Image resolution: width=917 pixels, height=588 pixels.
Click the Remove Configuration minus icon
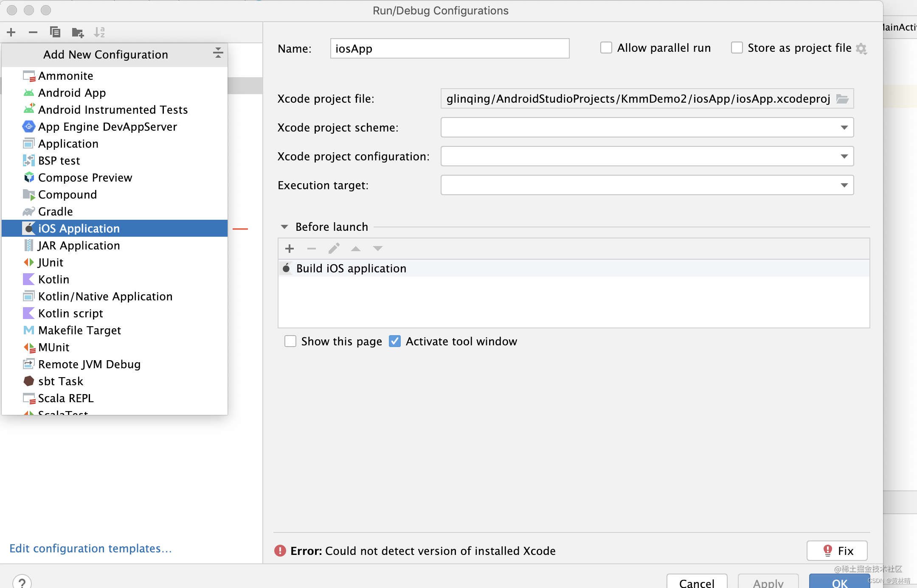coord(33,32)
